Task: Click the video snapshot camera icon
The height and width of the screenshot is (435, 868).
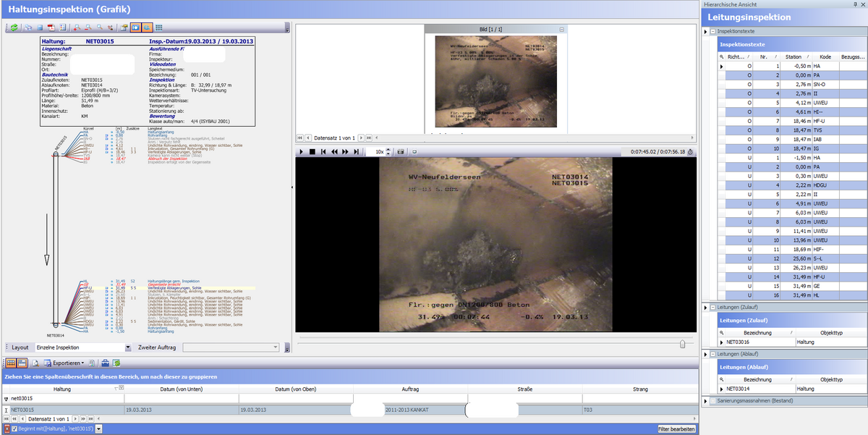Action: 400,152
